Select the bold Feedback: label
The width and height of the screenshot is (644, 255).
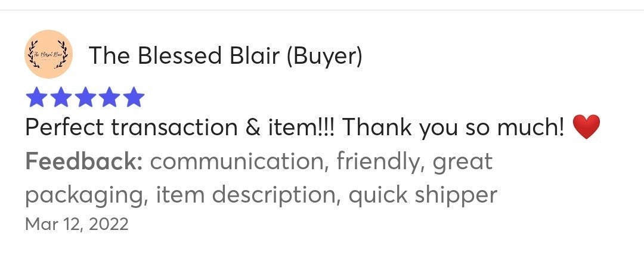pyautogui.click(x=84, y=161)
